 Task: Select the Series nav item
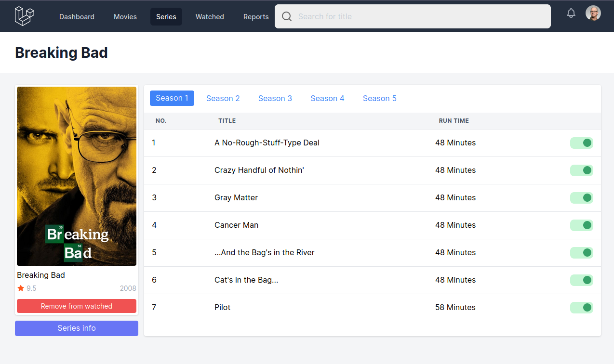coord(166,17)
